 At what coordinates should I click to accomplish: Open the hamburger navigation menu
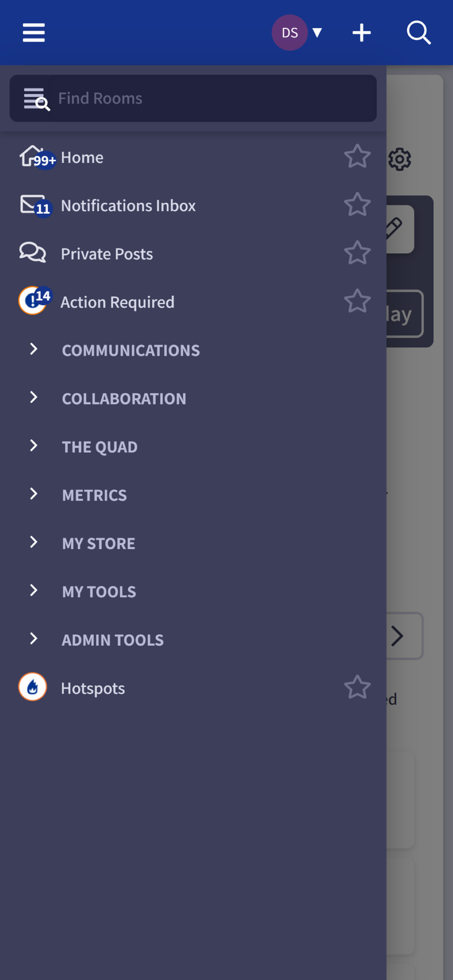pos(34,33)
